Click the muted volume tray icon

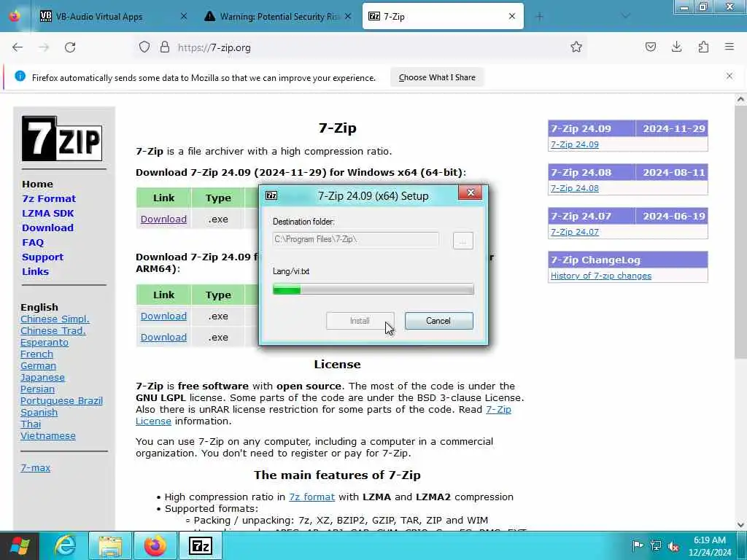point(673,545)
